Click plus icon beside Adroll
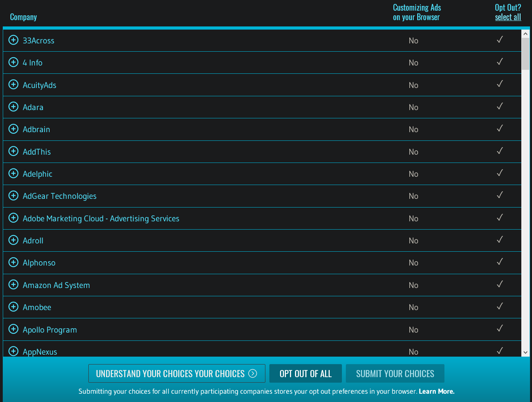The width and height of the screenshot is (532, 402). [13, 240]
